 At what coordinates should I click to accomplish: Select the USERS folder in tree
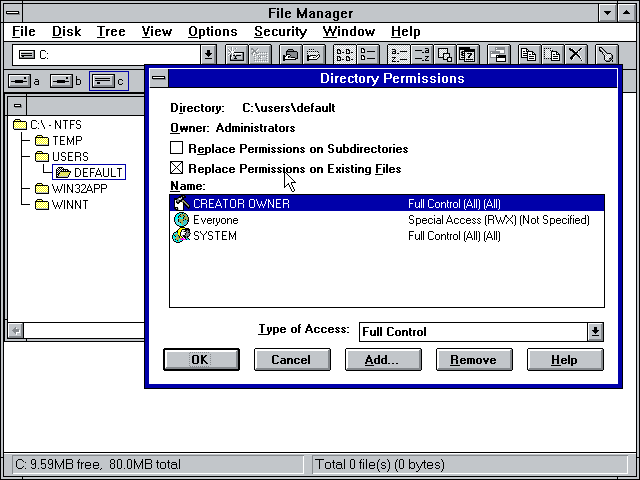pyautogui.click(x=62, y=157)
